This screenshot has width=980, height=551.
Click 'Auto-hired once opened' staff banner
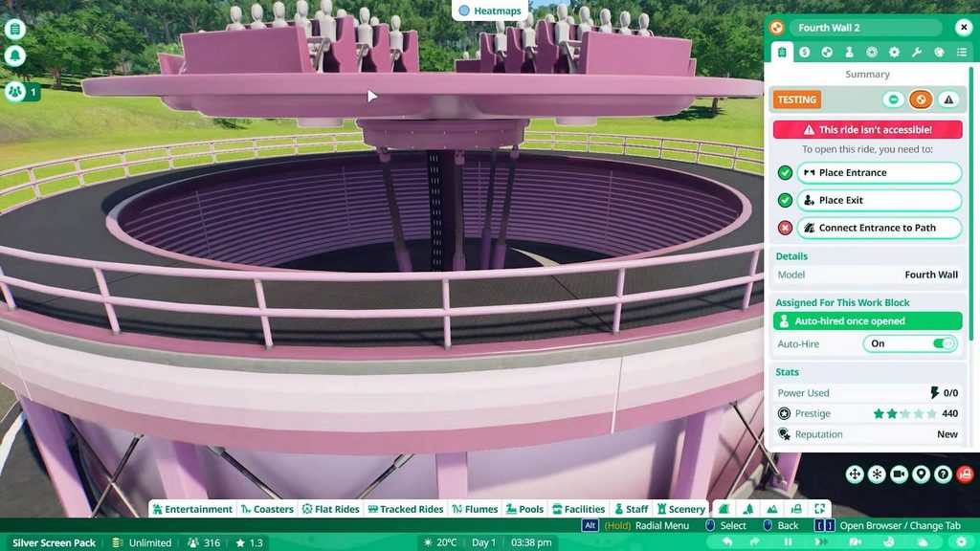[867, 321]
